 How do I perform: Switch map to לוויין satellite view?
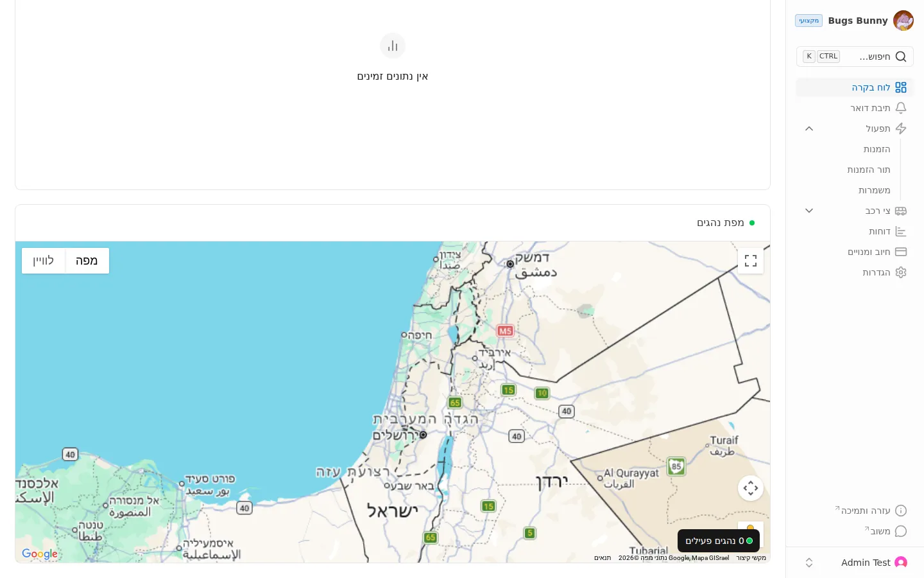point(44,261)
